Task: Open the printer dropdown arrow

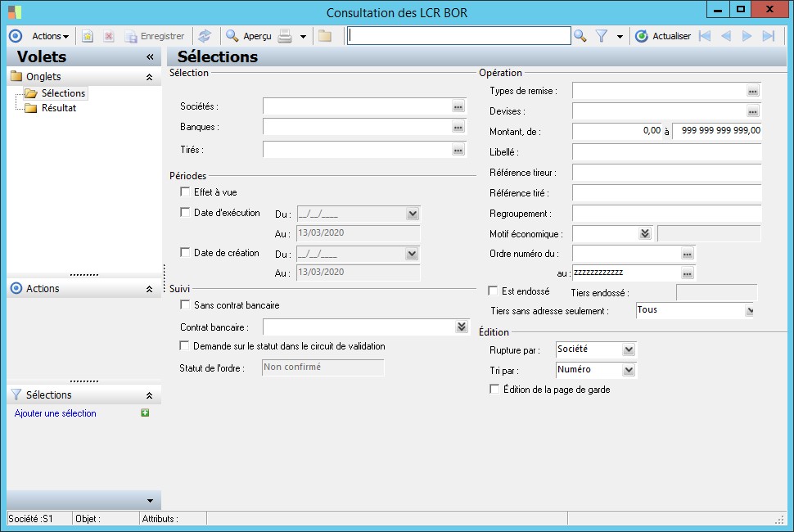Action: click(x=303, y=37)
